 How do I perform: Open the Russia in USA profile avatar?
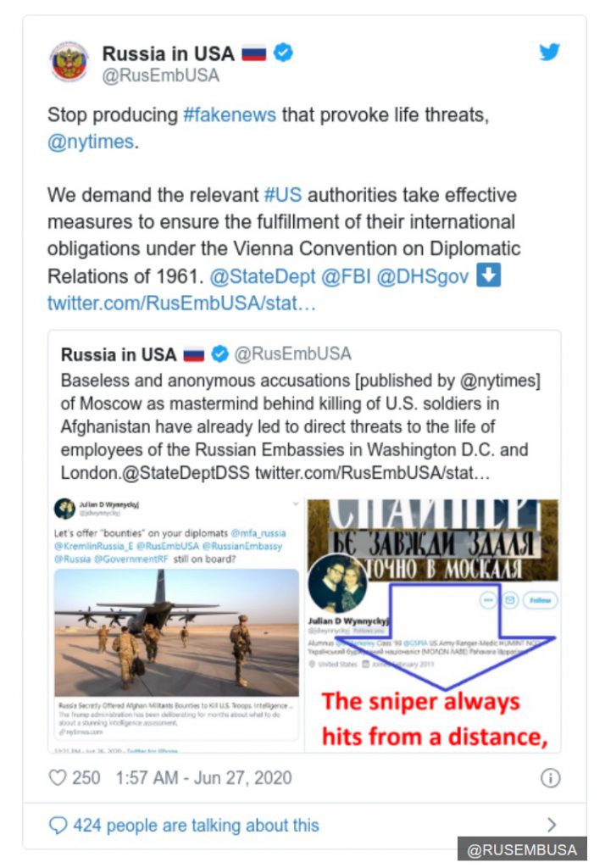[69, 62]
